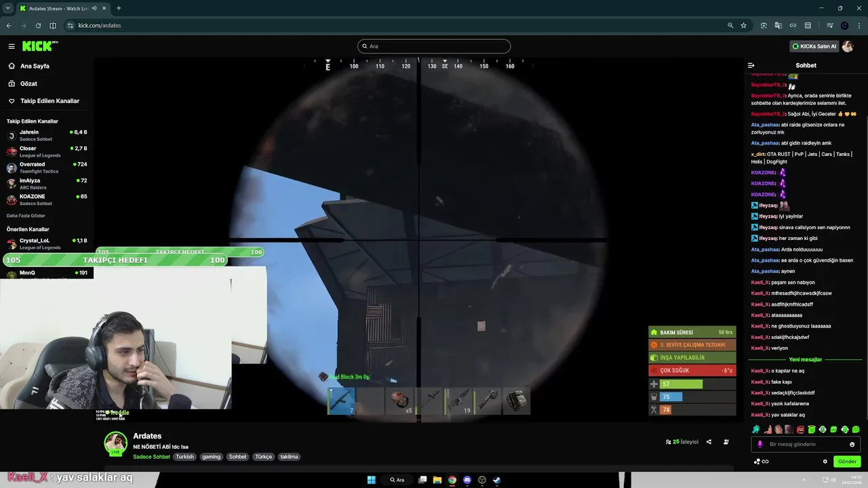Image resolution: width=868 pixels, height=488 pixels.
Task: Click the 25 İzleyici viewer count
Action: coord(682,442)
